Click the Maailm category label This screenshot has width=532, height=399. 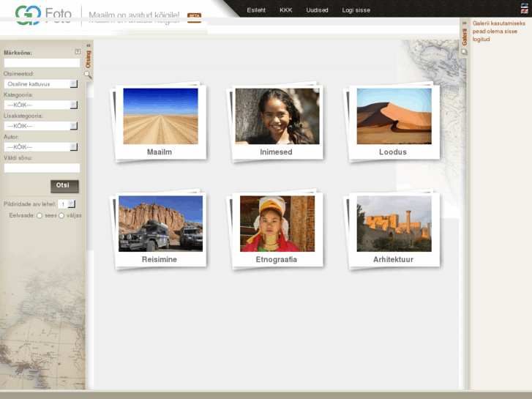[160, 152]
